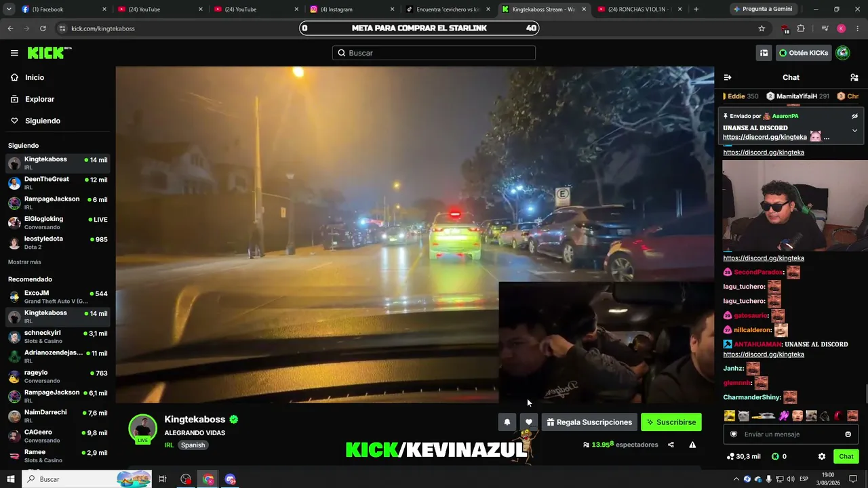This screenshot has width=868, height=488.
Task: Click the Suscribirse button
Action: (671, 422)
